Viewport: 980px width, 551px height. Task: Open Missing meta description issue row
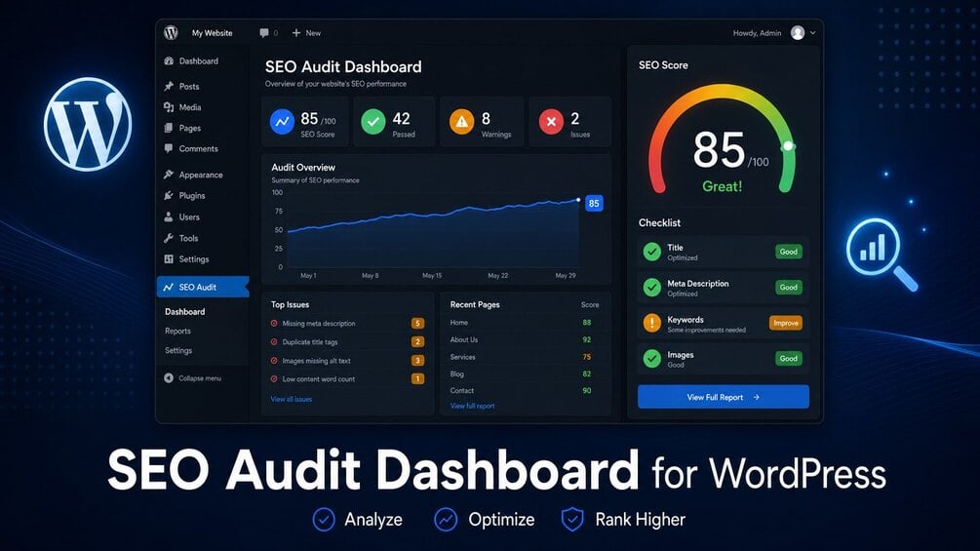pyautogui.click(x=347, y=324)
